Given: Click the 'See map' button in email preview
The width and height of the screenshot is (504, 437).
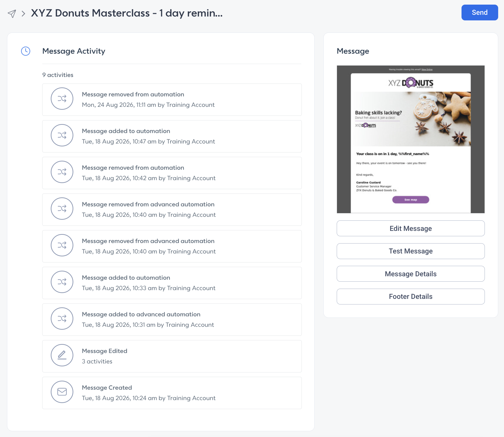Looking at the screenshot, I should (x=411, y=200).
